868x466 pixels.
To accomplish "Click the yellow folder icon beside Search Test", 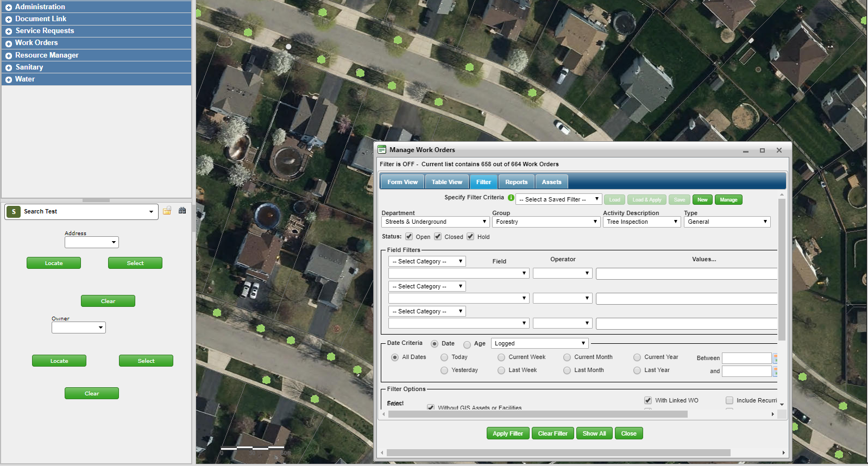I will point(167,211).
